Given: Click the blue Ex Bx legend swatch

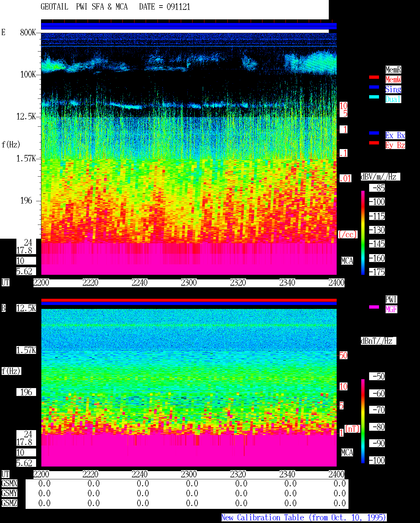Looking at the screenshot, I should 374,133.
